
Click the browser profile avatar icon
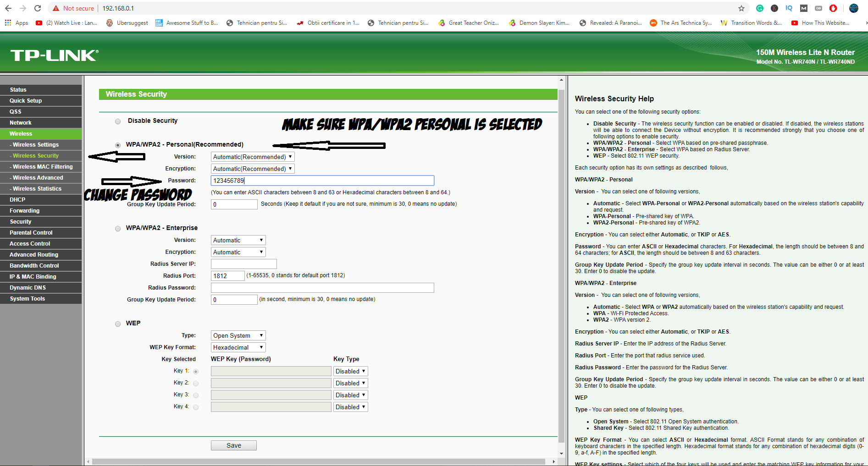[x=854, y=8]
